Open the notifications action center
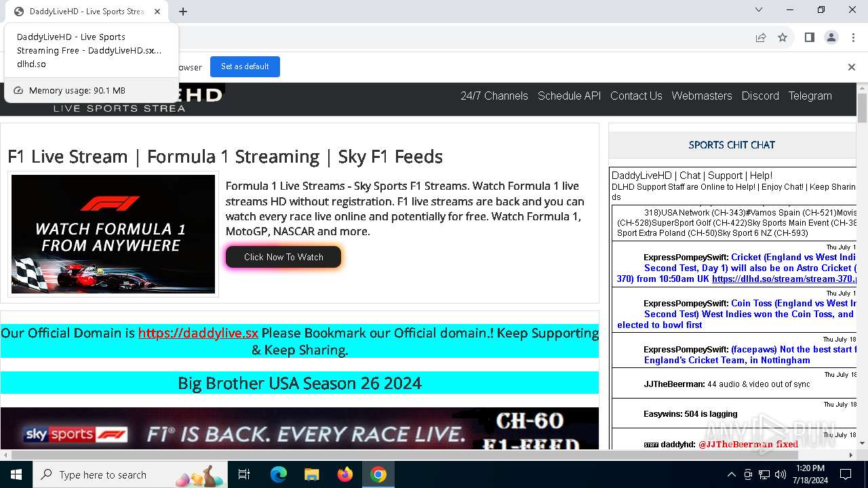 (846, 474)
